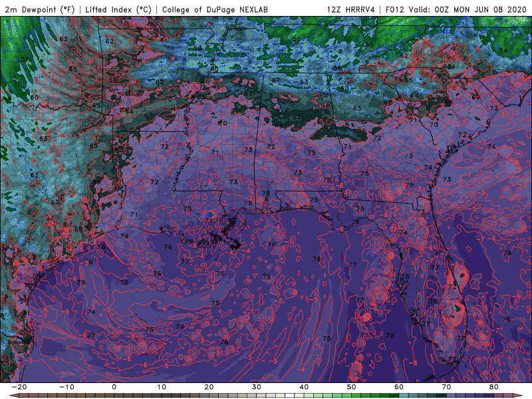Click the "2m Dewpoint (°F)" title text
The height and width of the screenshot is (399, 532).
(x=39, y=9)
